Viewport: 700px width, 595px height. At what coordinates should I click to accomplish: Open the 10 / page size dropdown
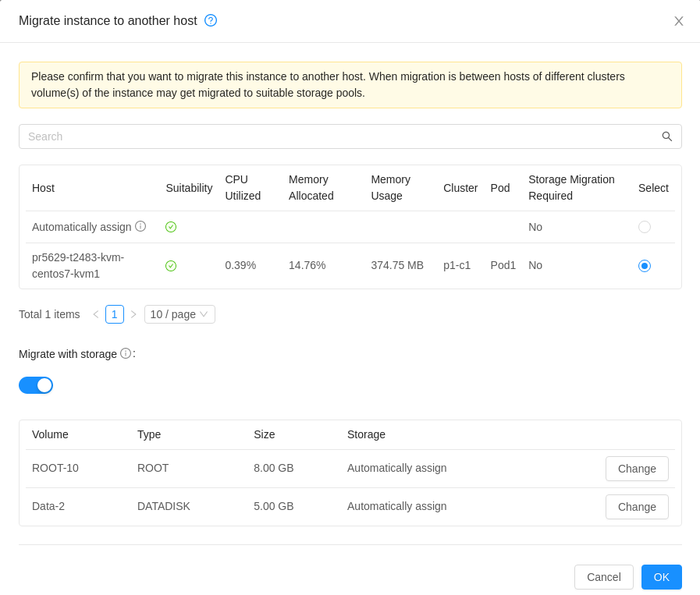(x=179, y=314)
